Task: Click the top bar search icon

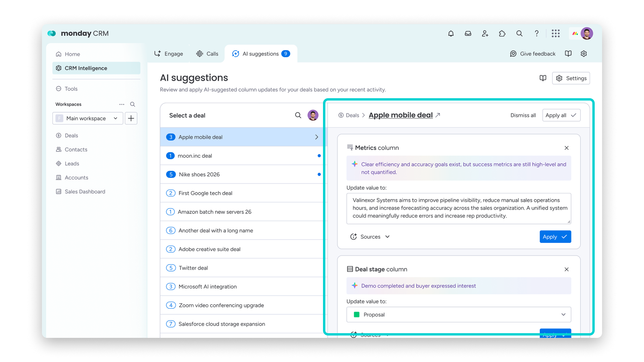Action: click(519, 34)
